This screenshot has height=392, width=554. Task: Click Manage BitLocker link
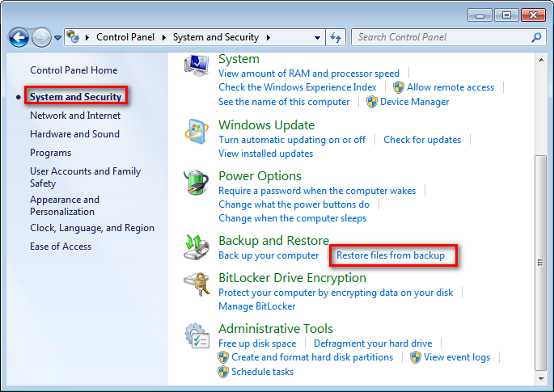pyautogui.click(x=257, y=306)
